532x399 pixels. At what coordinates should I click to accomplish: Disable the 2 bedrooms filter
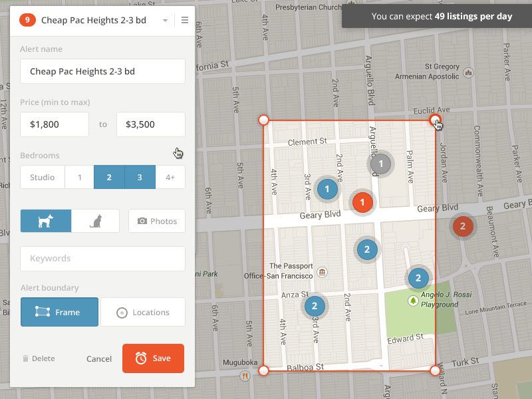109,177
